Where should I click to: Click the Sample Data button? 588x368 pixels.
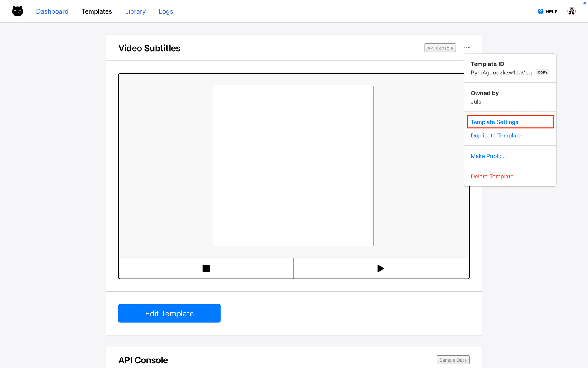[453, 360]
